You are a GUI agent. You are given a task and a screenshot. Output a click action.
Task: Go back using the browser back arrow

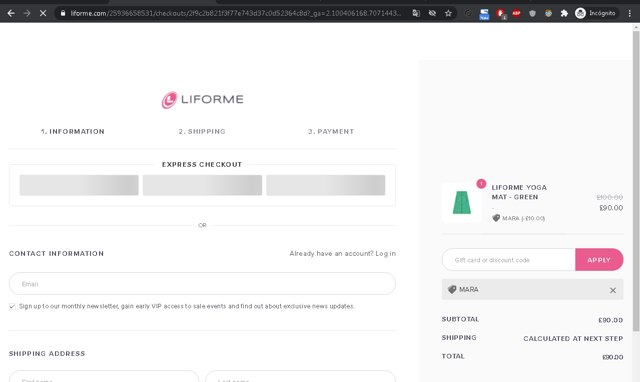(11, 13)
